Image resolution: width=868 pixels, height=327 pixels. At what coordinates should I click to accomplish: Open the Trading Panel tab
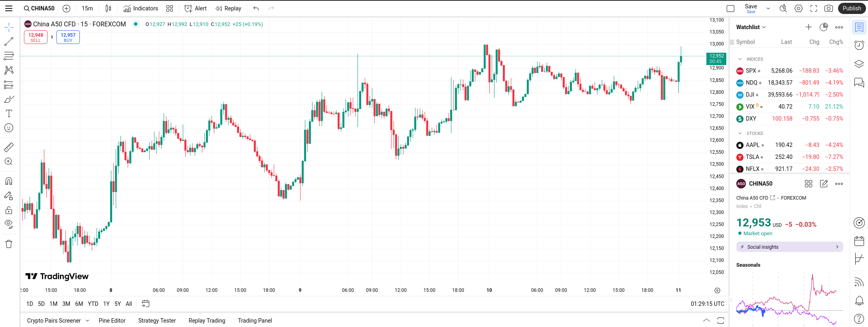255,321
